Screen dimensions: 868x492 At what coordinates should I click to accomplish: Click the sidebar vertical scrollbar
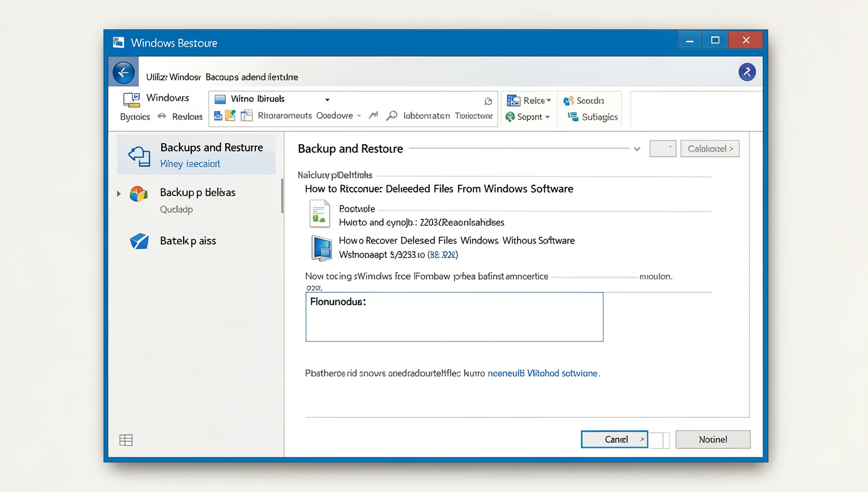[x=282, y=195]
